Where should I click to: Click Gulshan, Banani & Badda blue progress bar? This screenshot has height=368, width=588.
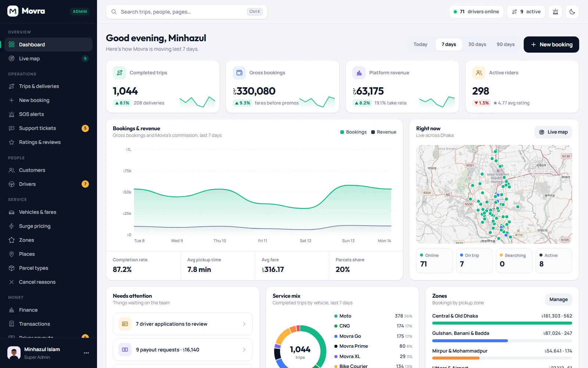tap(470, 341)
